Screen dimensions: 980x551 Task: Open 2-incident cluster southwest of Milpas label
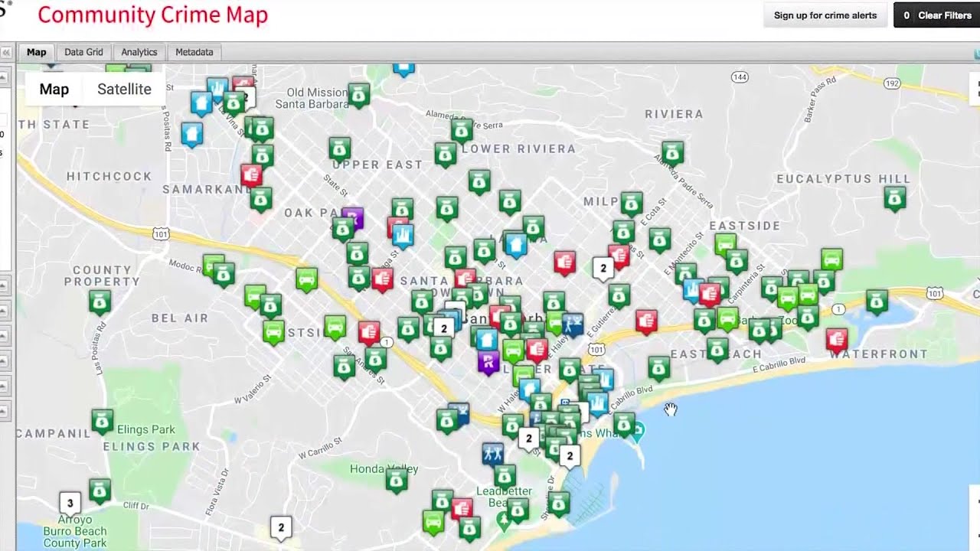[x=603, y=269]
